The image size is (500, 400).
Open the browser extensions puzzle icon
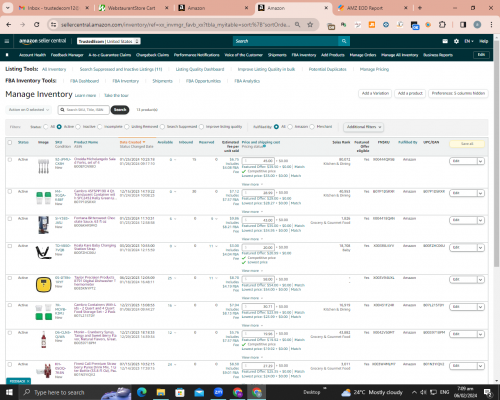pos(442,24)
